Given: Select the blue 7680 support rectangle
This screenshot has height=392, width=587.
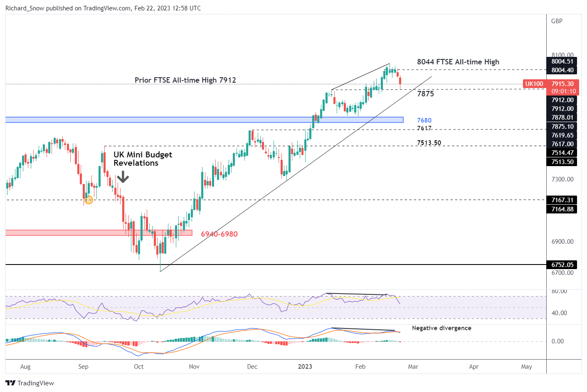Looking at the screenshot, I should pyautogui.click(x=204, y=120).
